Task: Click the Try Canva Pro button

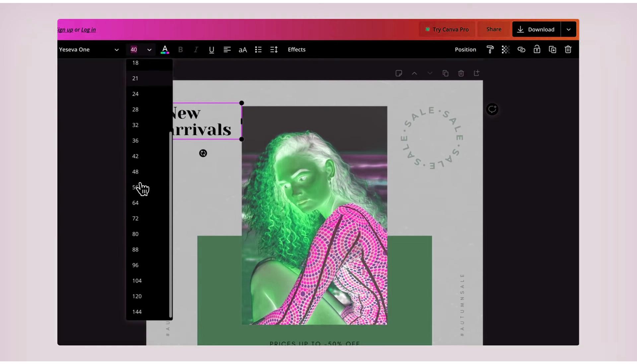Action: (x=447, y=30)
